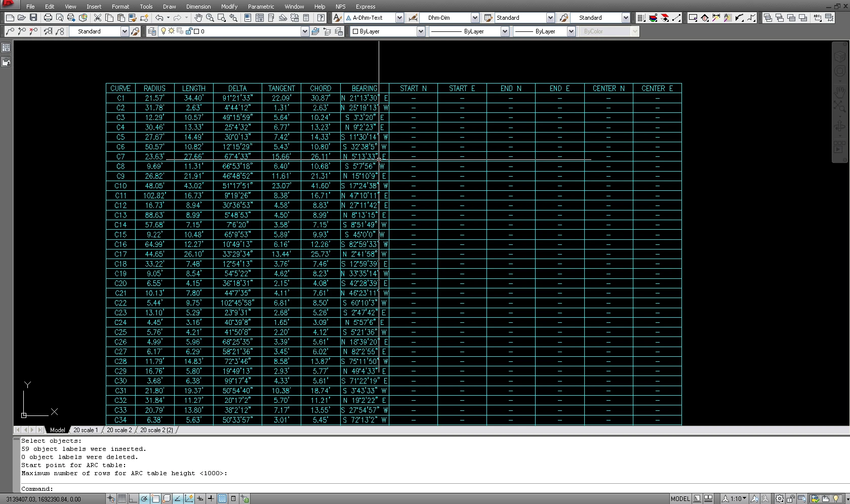Click the 1:10 annotation scale control
The image size is (850, 504).
tap(734, 498)
